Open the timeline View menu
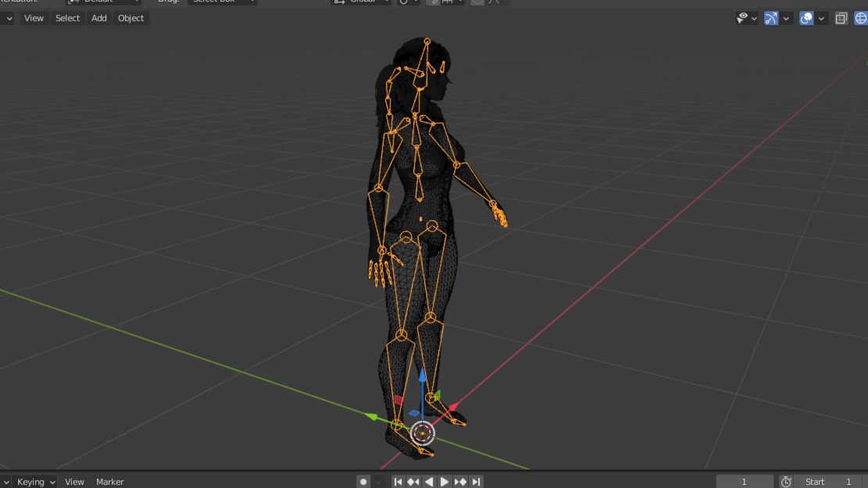 point(74,482)
